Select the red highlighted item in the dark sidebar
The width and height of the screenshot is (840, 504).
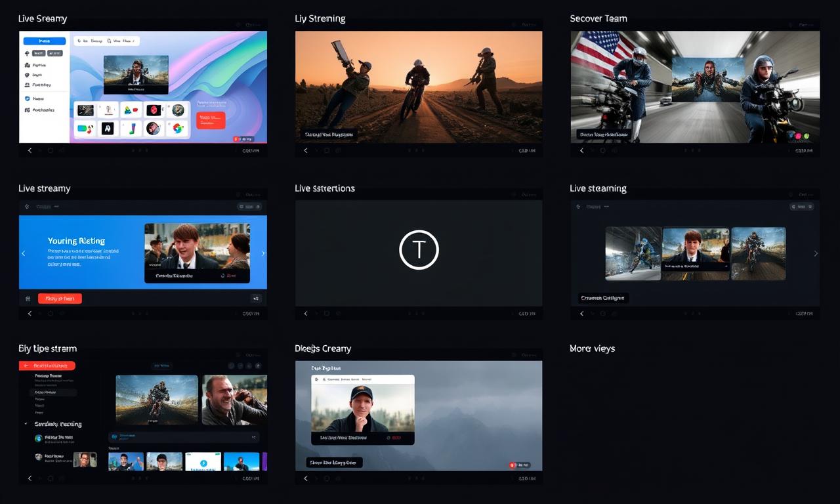[47, 366]
